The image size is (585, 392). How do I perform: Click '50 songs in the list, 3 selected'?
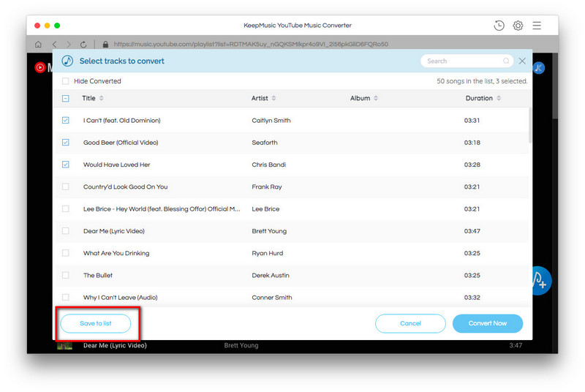482,81
